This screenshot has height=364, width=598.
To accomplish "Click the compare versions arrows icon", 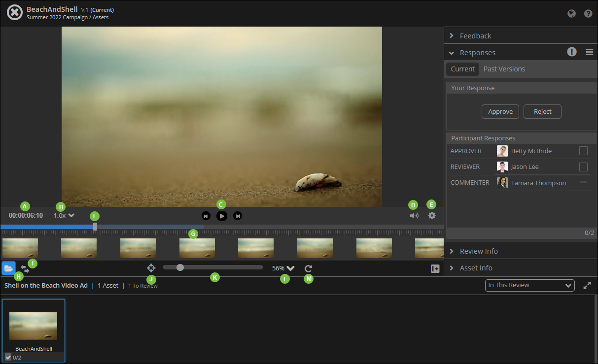I will [25, 269].
